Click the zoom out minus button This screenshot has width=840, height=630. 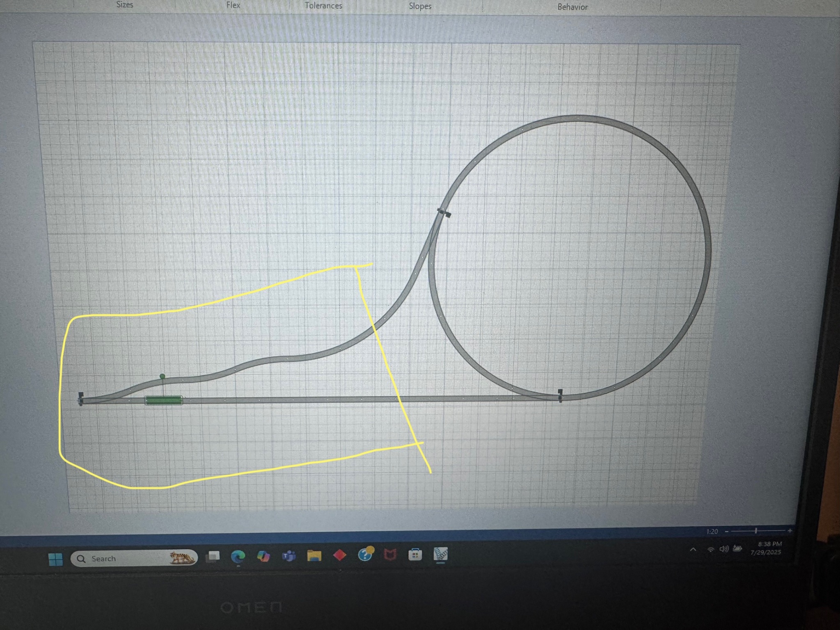tap(727, 531)
